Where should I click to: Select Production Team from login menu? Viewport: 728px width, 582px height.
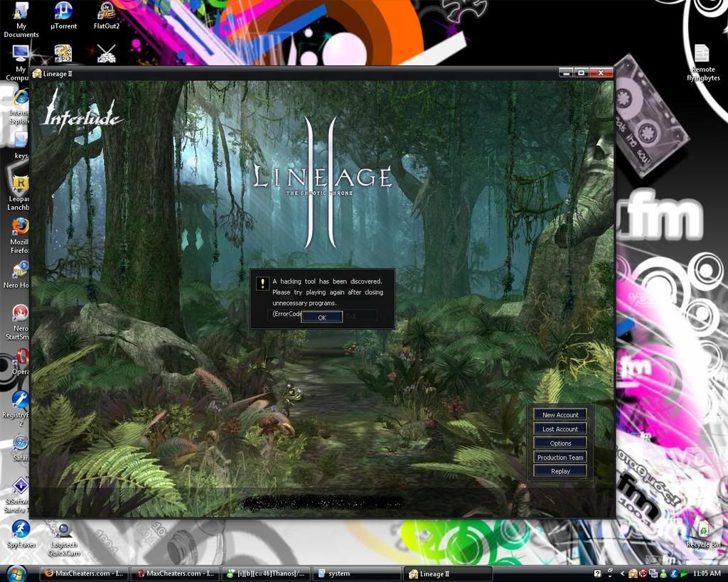point(560,458)
